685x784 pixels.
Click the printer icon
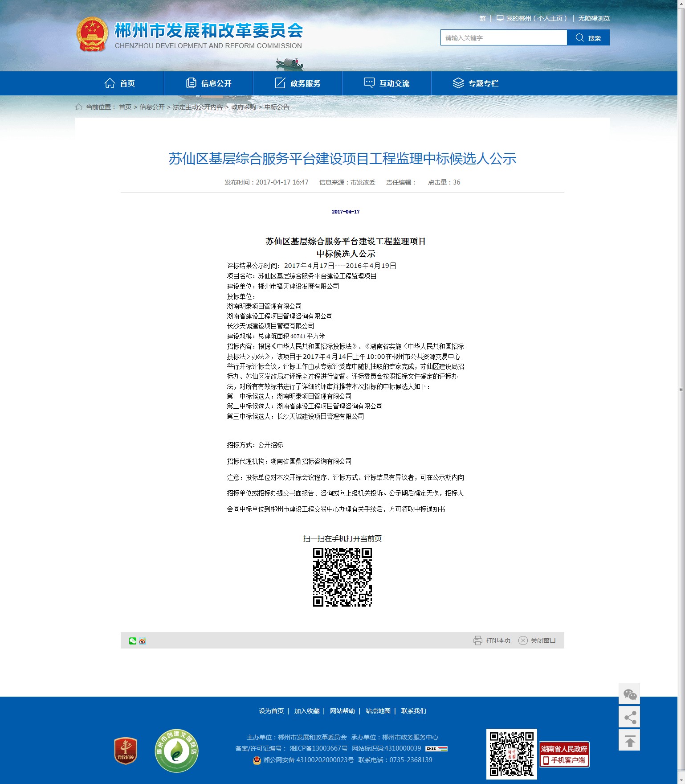coord(478,640)
